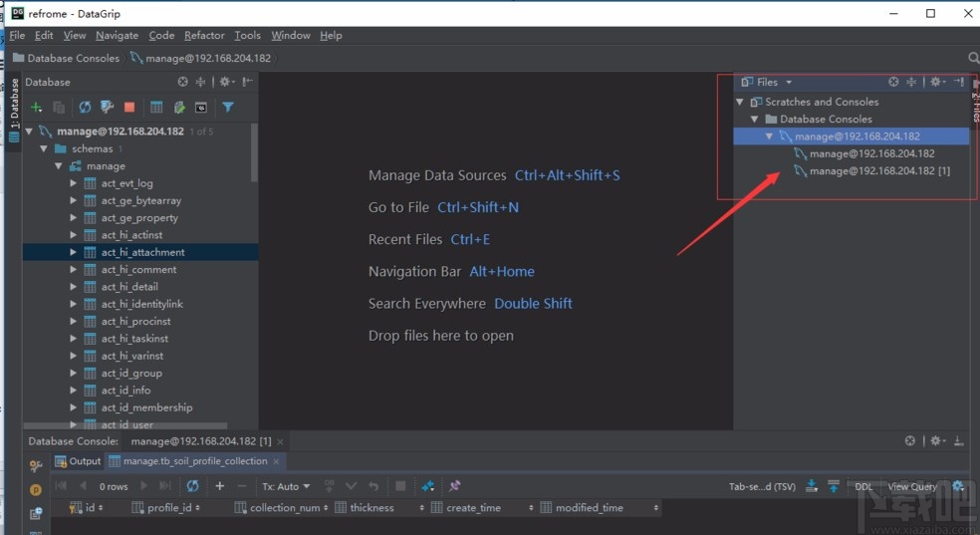
Task: Dump data to file download icon
Action: (812, 486)
